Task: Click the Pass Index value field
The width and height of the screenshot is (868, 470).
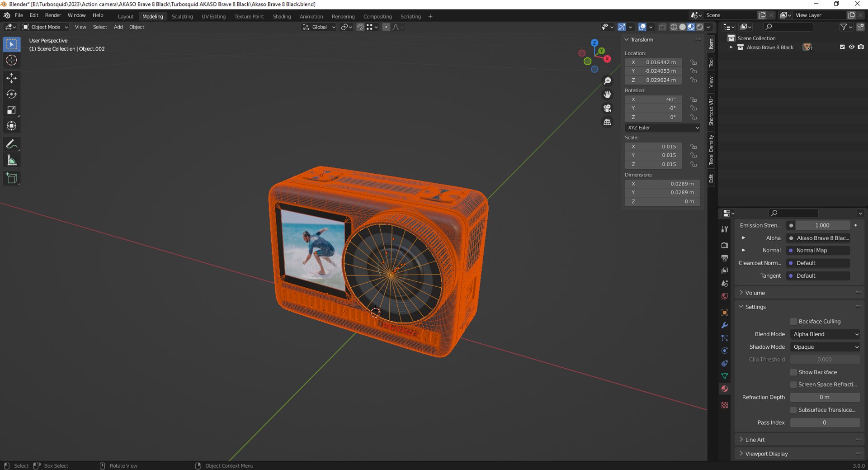Action: 825,423
